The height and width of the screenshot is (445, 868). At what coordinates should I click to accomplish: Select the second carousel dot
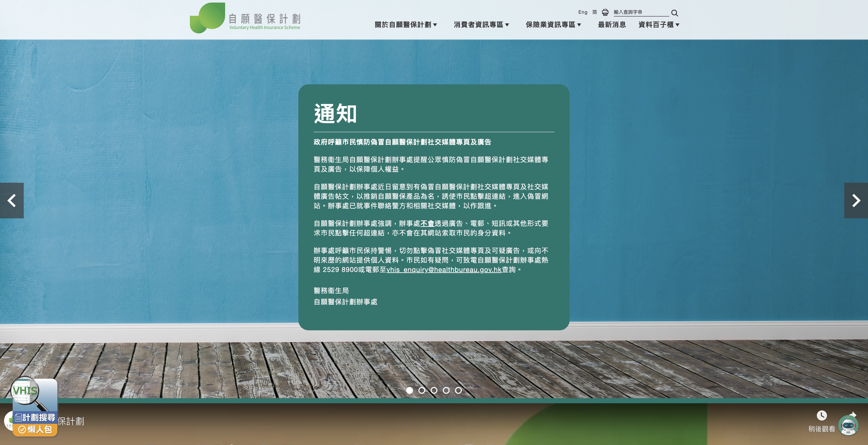421,390
